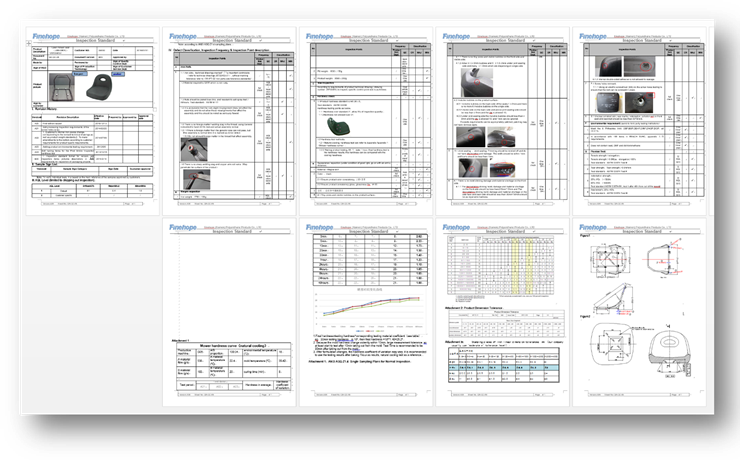Click the blue-highlighted row in bottom attachment table
This screenshot has height=460, width=740.
click(505, 368)
